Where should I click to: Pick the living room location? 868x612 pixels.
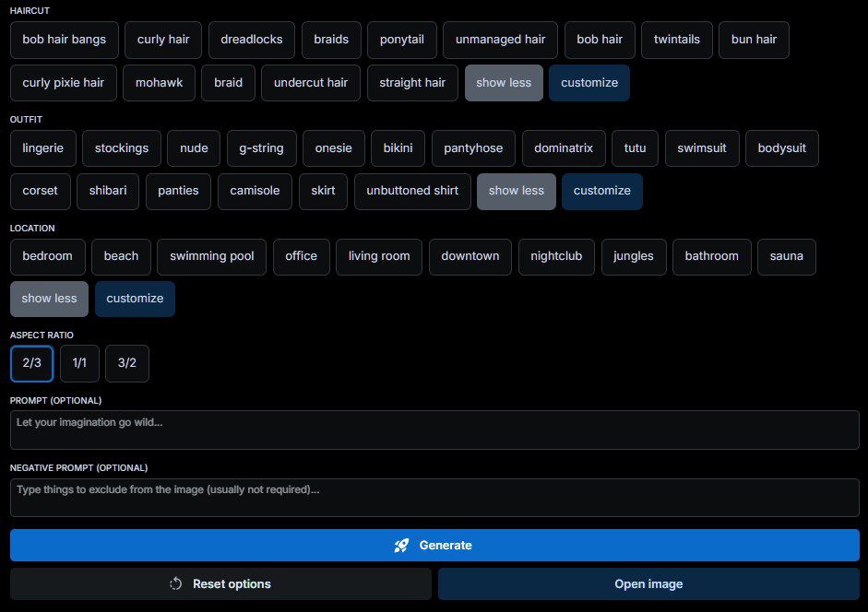point(379,257)
